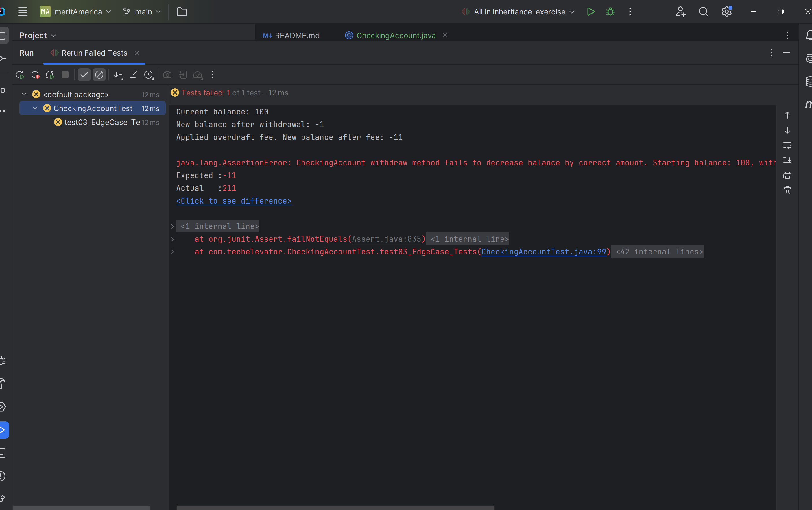The width and height of the screenshot is (812, 510).
Task: Click the Rerun tests icon
Action: pos(20,75)
